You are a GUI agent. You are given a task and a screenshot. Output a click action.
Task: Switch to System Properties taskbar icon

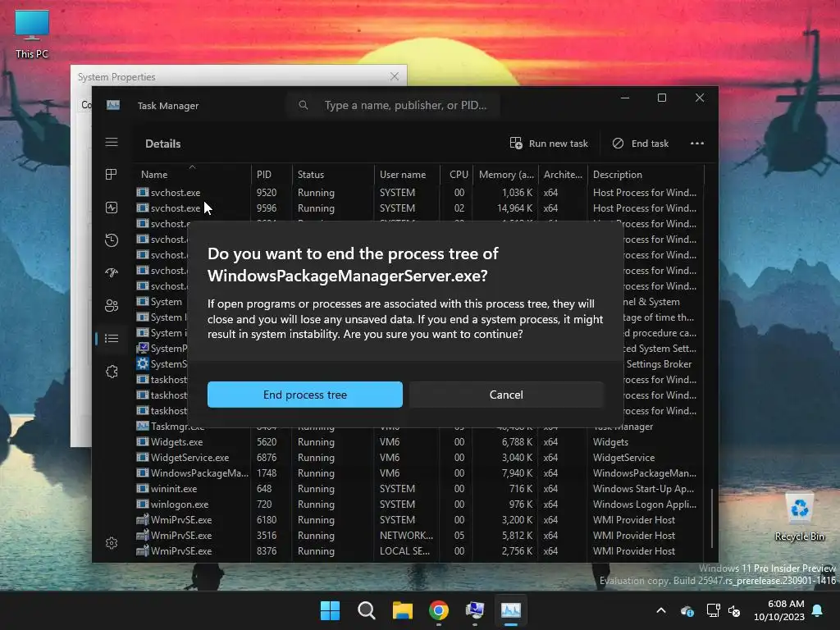click(x=475, y=610)
